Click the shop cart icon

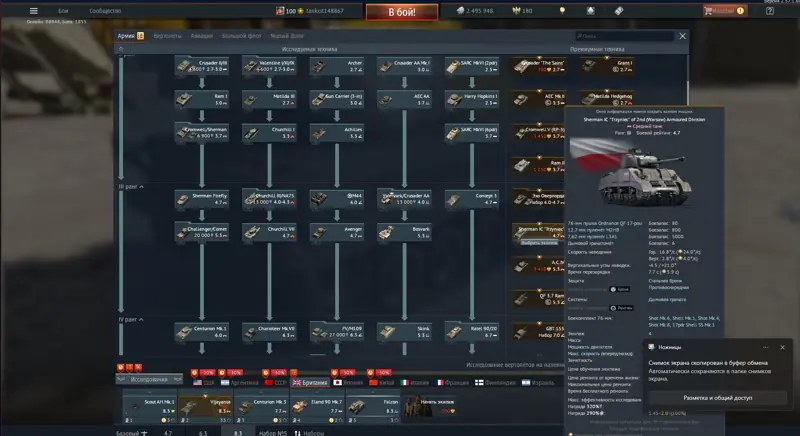708,11
